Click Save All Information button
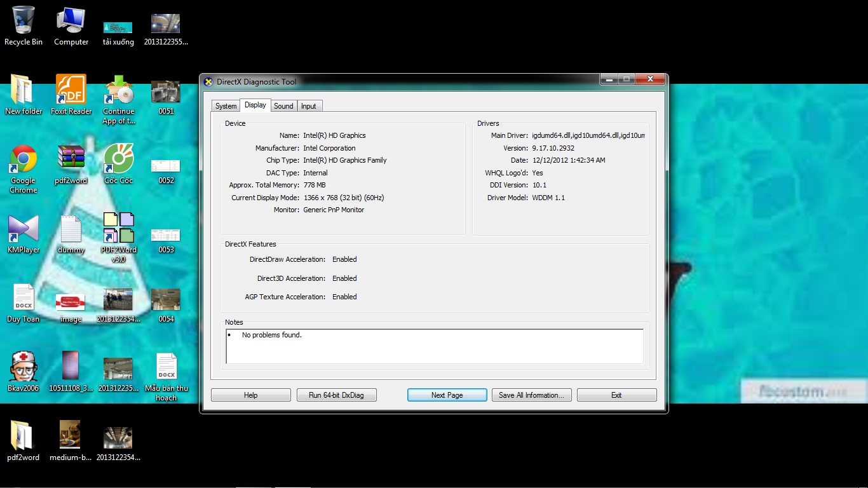 click(531, 395)
